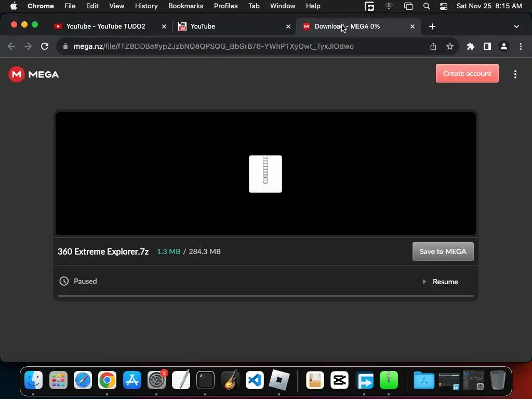
Task: Open Launchpad from the Dock
Action: 58,380
